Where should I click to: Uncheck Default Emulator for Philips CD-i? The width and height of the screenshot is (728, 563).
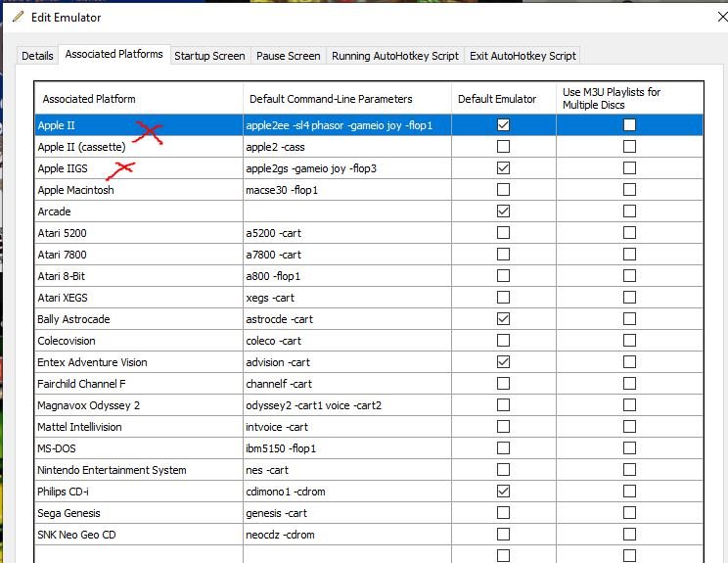point(503,491)
